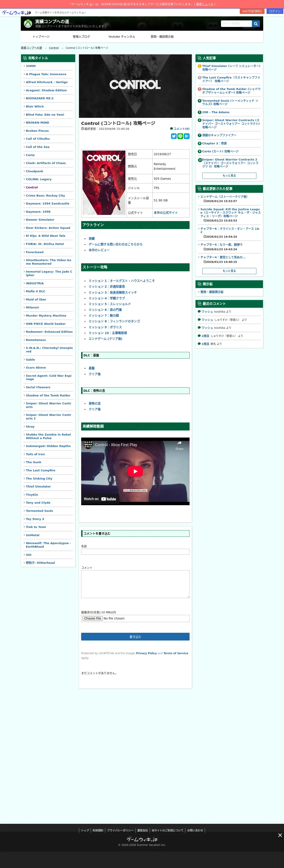Open 管理人ブログ nav item
The image size is (284, 868).
point(81,37)
